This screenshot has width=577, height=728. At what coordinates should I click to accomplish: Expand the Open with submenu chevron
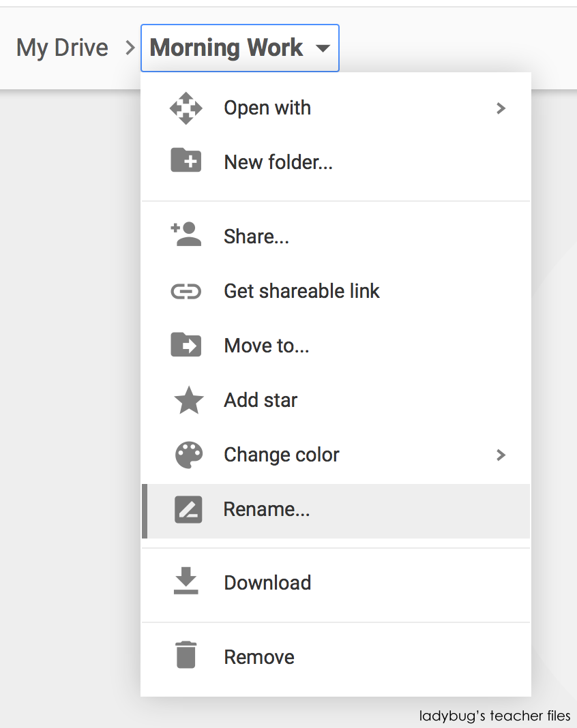501,108
